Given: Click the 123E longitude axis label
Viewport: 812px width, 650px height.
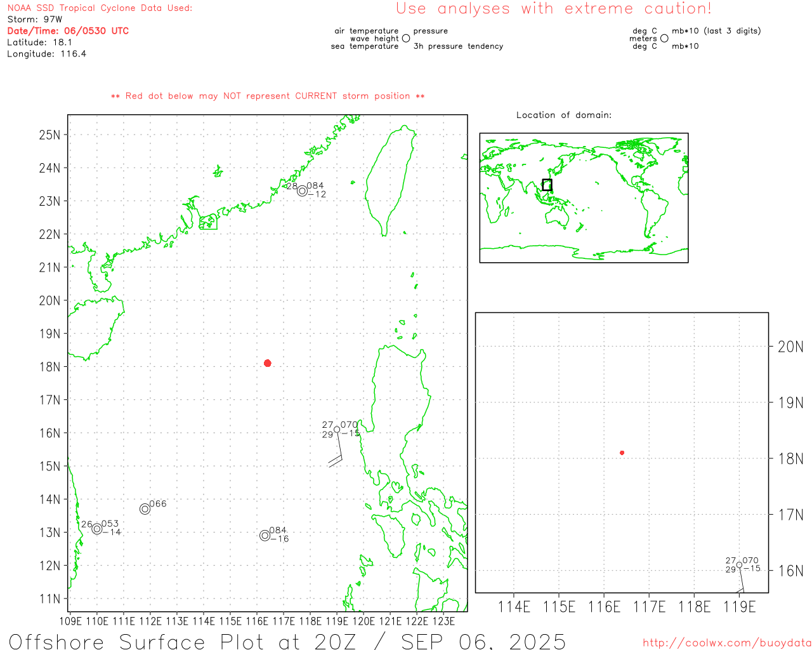Looking at the screenshot, I should click(x=443, y=621).
